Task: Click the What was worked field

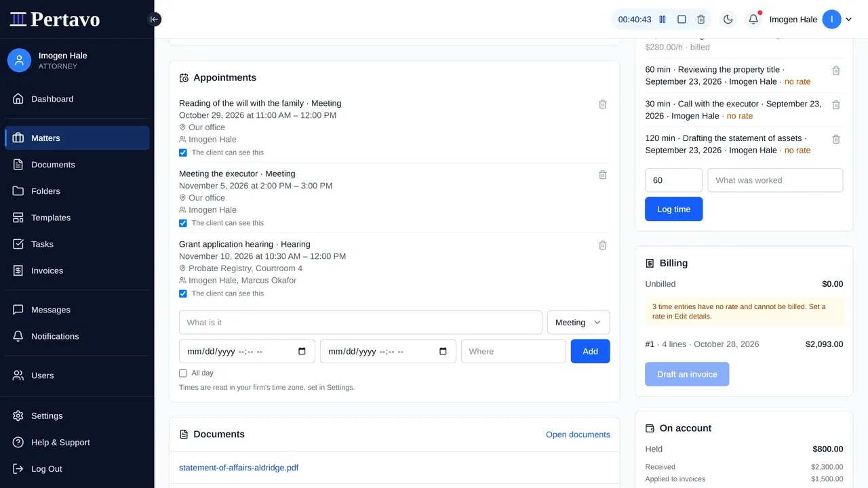Action: coord(775,180)
